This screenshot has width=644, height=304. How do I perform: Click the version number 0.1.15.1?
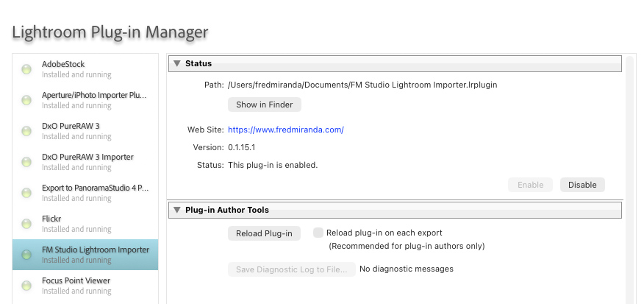[x=241, y=147]
